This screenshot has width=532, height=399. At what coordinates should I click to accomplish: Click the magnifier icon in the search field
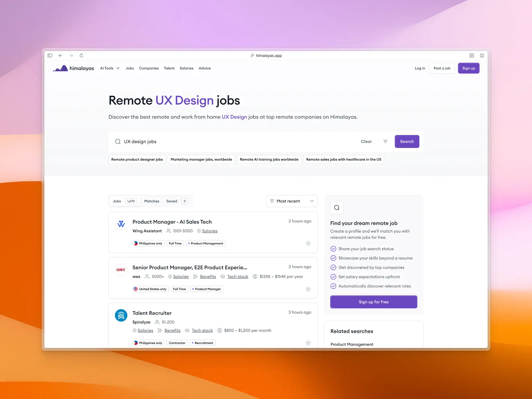pyautogui.click(x=118, y=142)
